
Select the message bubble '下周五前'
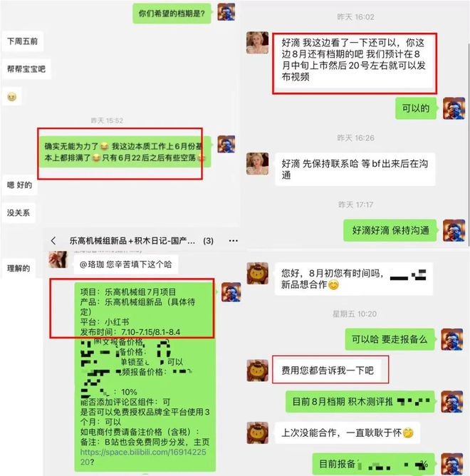23,41
